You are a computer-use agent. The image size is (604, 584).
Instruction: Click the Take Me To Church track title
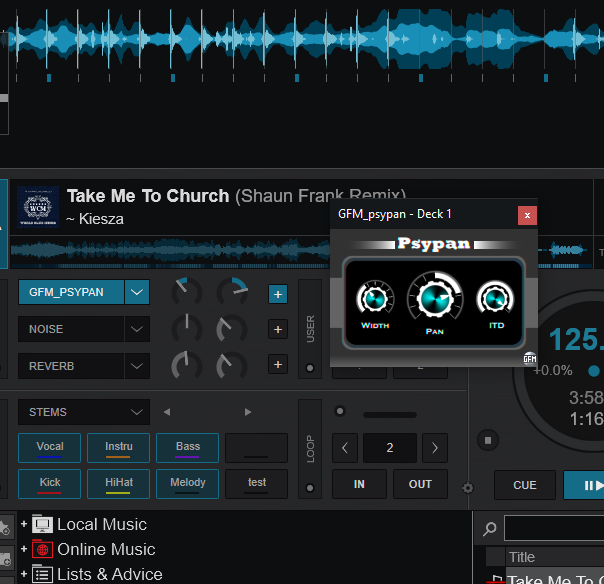[148, 196]
